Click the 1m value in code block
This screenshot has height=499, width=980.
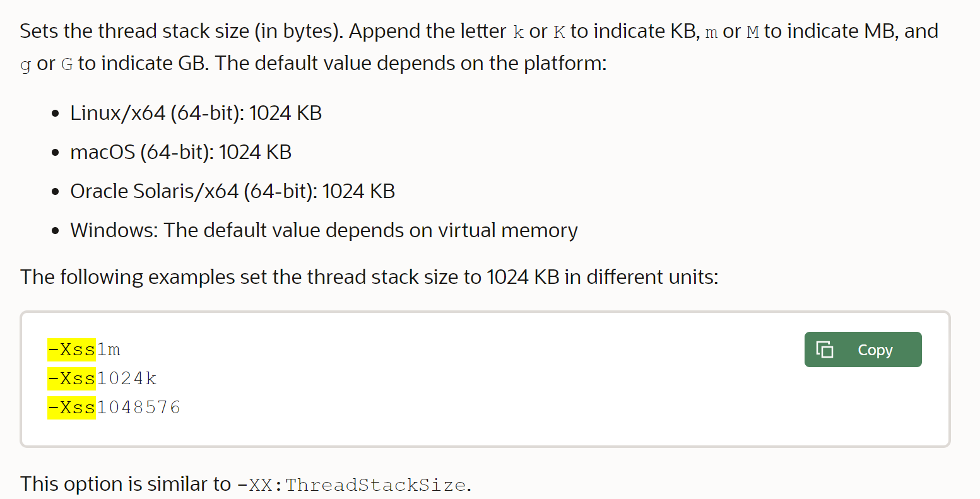(x=109, y=349)
